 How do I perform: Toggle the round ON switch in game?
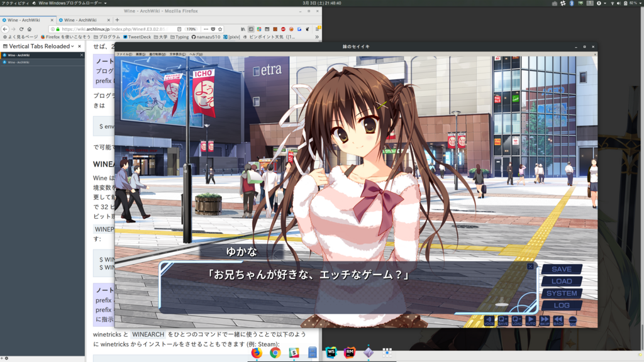[572, 321]
